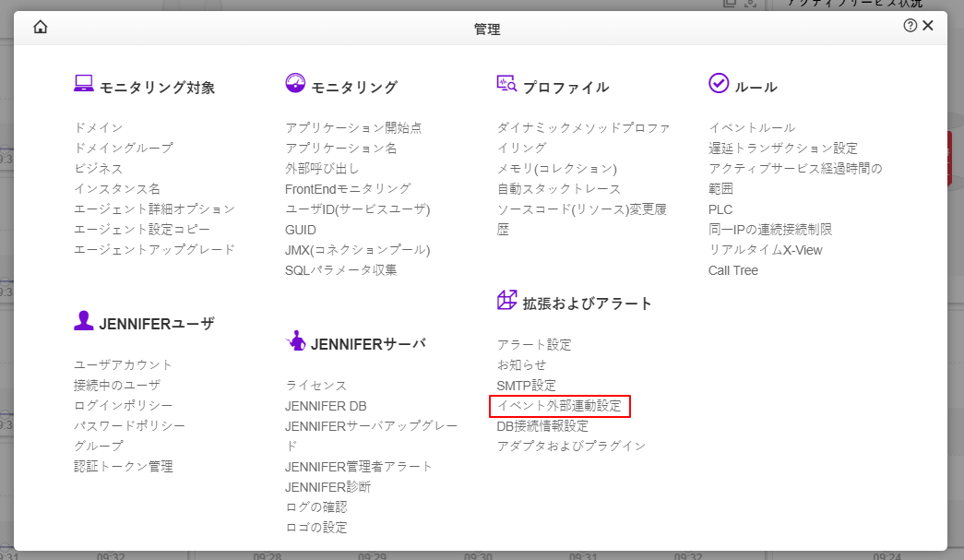
Task: Open ユーザアカウント management
Action: [124, 364]
